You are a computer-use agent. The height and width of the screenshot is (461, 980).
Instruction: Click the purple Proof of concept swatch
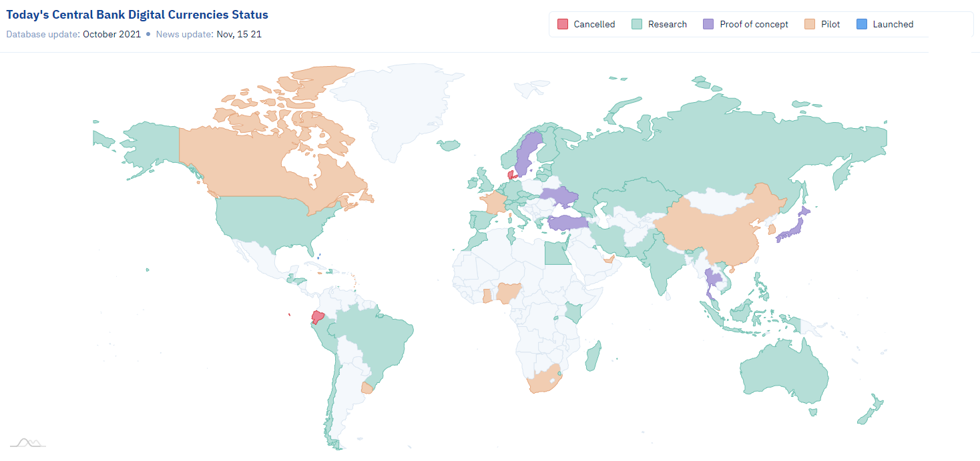pyautogui.click(x=708, y=24)
